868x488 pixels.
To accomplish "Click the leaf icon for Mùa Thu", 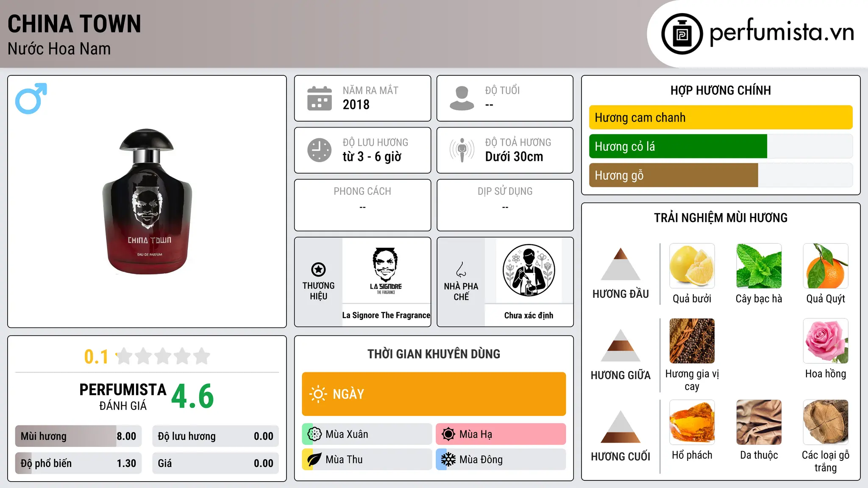I will (x=314, y=460).
